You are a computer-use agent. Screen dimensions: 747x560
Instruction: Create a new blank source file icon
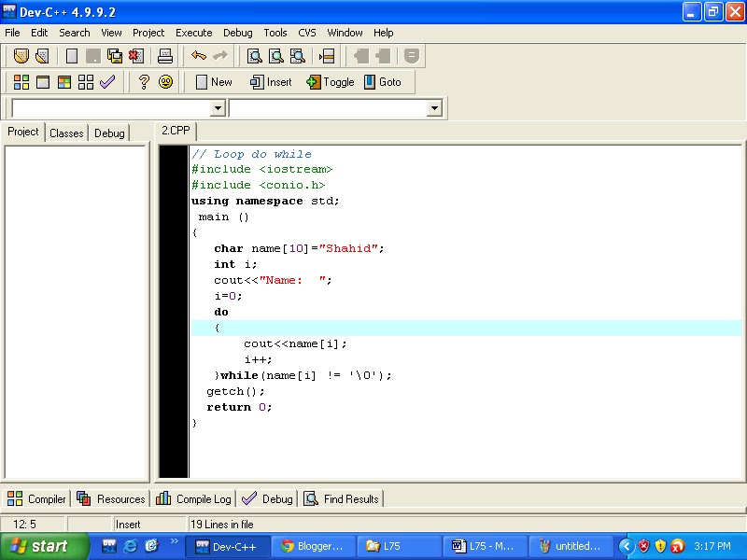[72, 56]
